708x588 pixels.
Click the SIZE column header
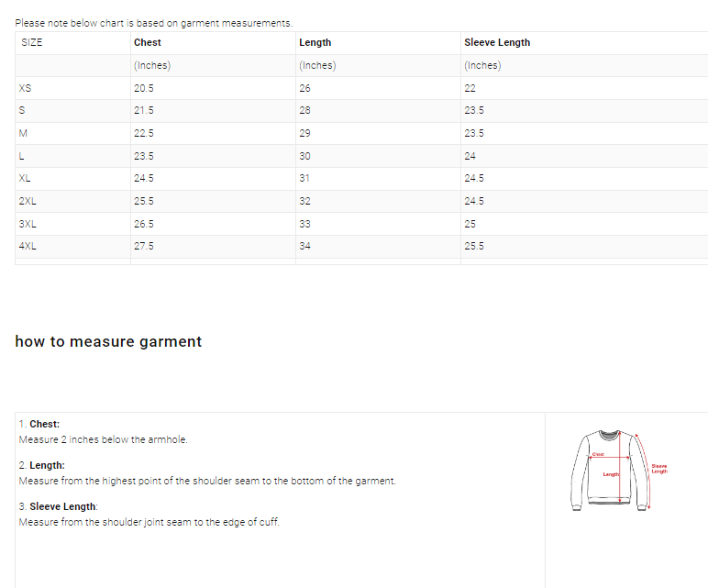tap(31, 42)
